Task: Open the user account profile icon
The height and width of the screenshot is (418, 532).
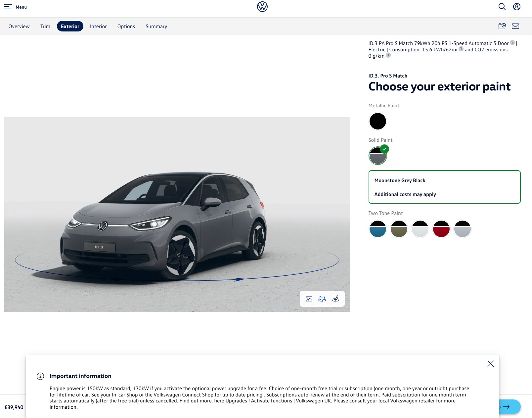Action: coord(517,7)
